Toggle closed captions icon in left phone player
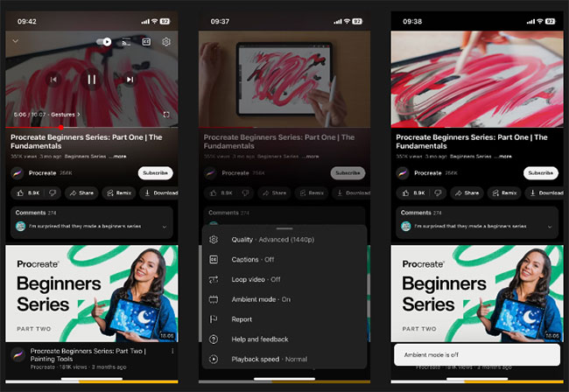 pyautogui.click(x=146, y=42)
